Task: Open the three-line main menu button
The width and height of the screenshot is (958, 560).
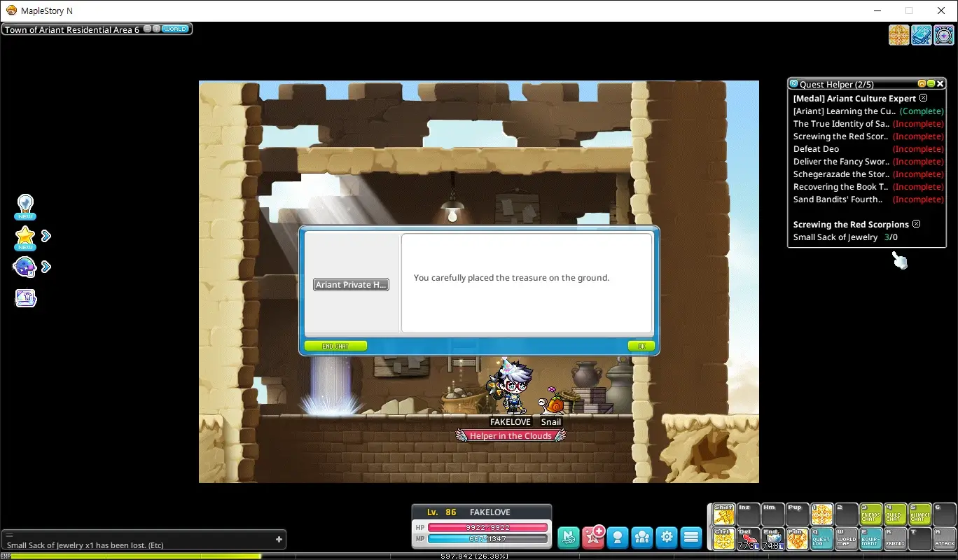Action: click(691, 537)
